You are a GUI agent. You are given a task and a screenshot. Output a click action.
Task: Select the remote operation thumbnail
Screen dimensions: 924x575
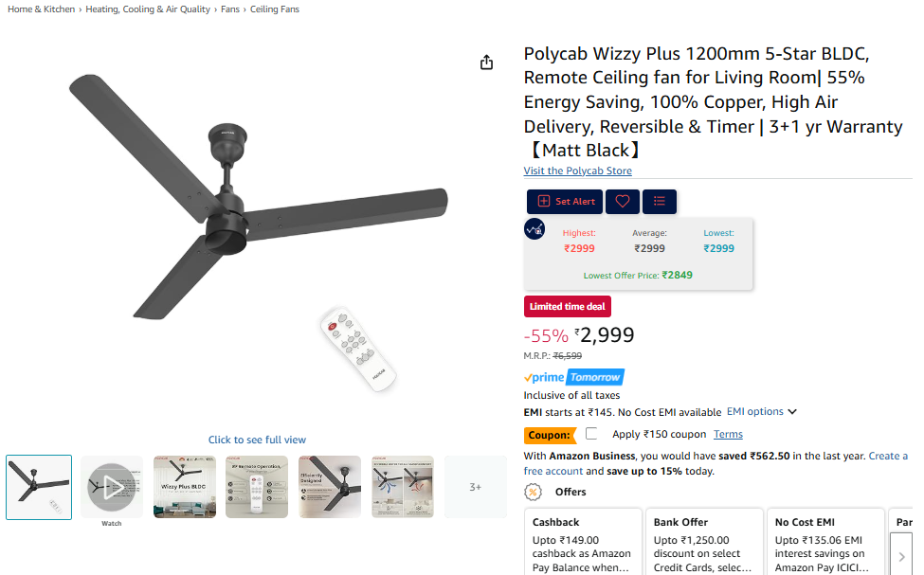click(257, 487)
